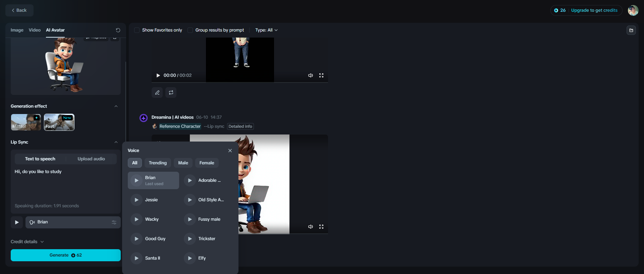Play the Wacky voice sample
Screen dimensions: 644x274
(x=137, y=219)
